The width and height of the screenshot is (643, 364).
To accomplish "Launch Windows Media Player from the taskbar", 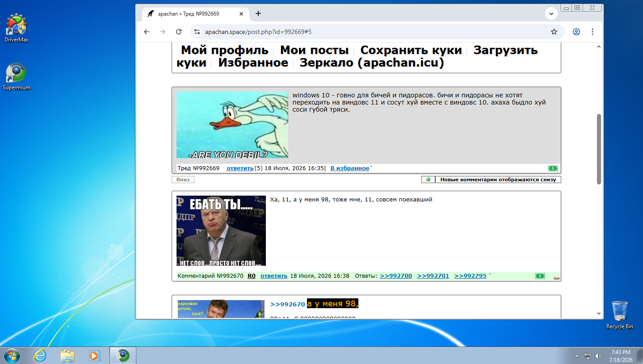I will coord(94,356).
